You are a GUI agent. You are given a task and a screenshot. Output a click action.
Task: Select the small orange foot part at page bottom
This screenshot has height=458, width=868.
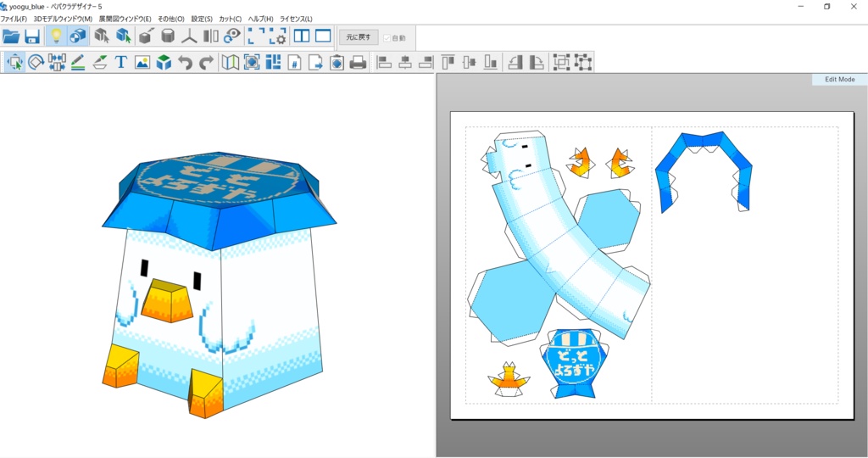pyautogui.click(x=509, y=379)
